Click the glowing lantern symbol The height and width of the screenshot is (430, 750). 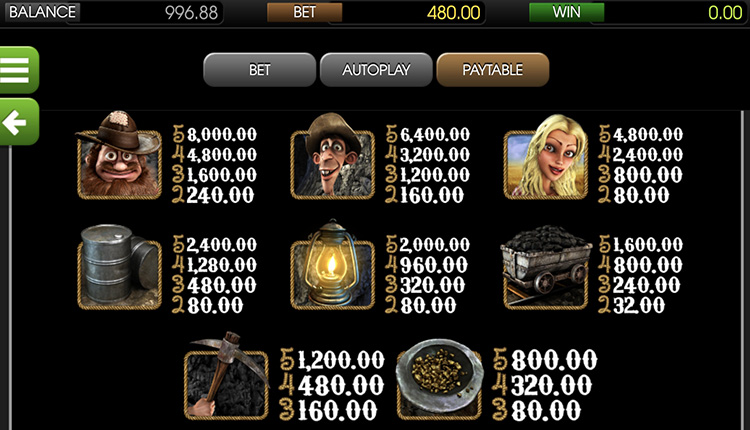pyautogui.click(x=332, y=265)
